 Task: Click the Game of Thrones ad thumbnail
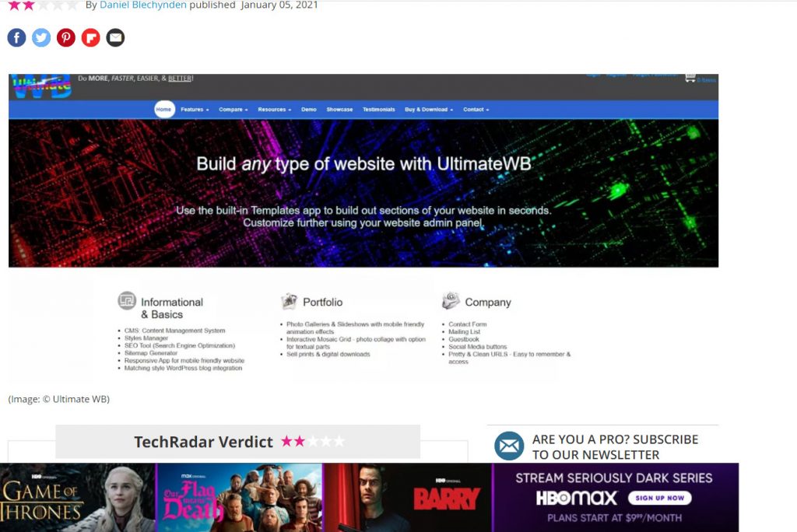pos(78,498)
